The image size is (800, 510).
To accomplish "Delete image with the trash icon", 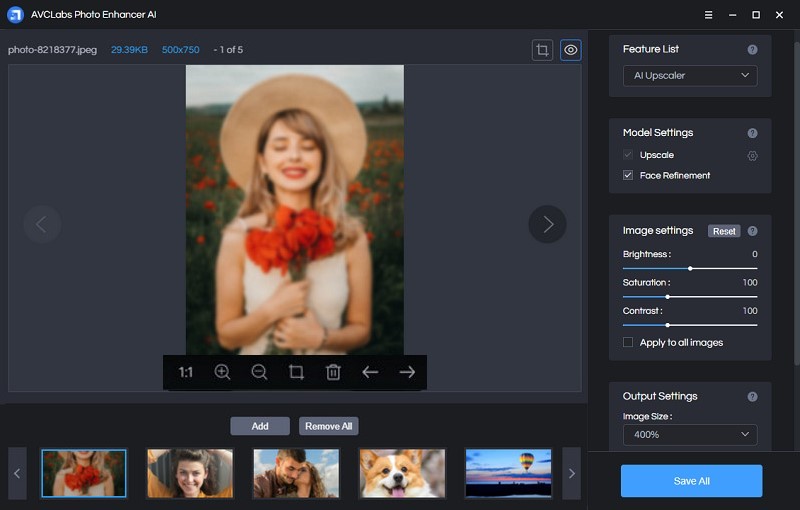I will click(x=333, y=372).
